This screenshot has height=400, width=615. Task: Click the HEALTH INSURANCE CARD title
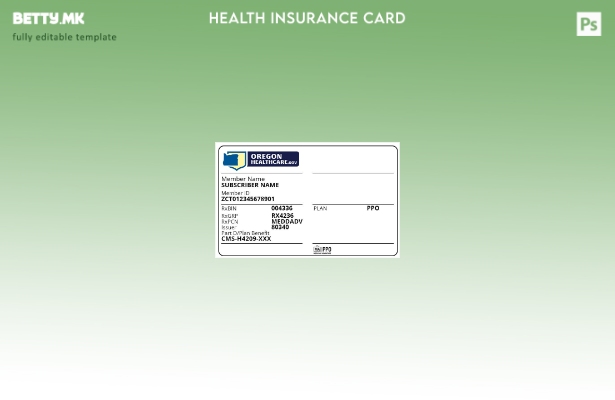coord(307,18)
